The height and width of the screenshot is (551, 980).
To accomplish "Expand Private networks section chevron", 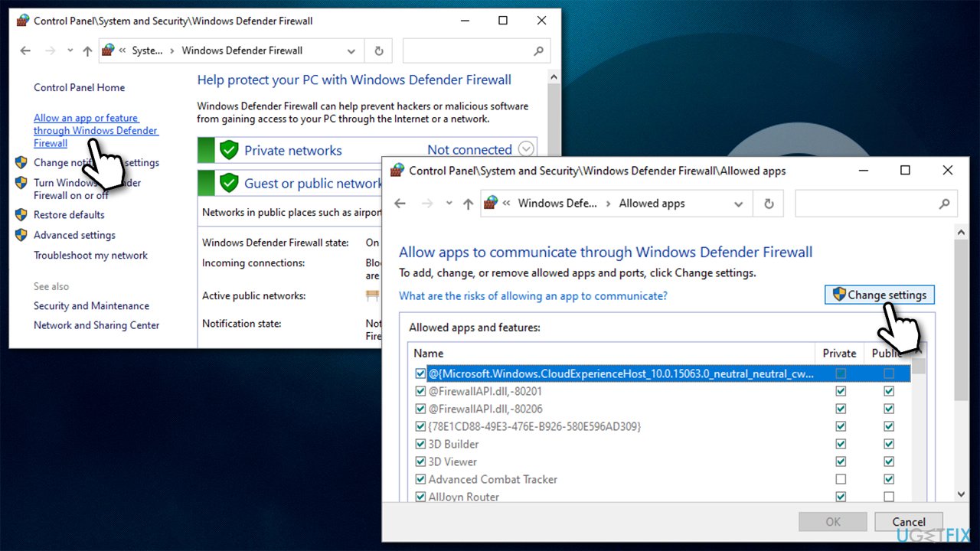I will [x=525, y=149].
